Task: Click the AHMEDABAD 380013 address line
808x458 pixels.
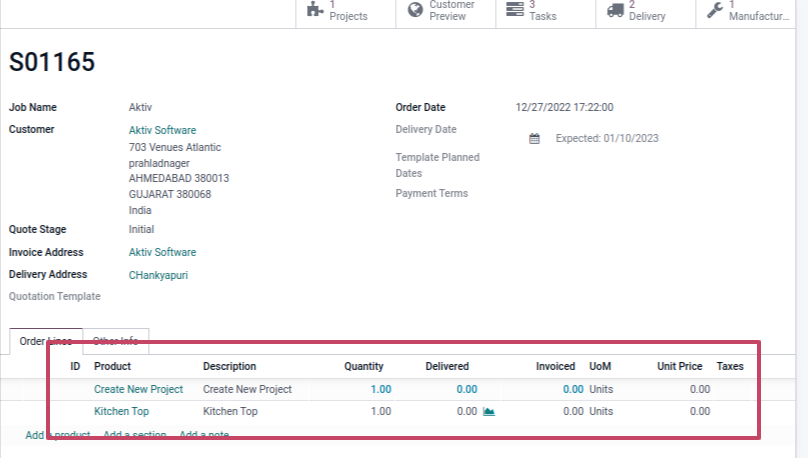Action: click(x=179, y=178)
